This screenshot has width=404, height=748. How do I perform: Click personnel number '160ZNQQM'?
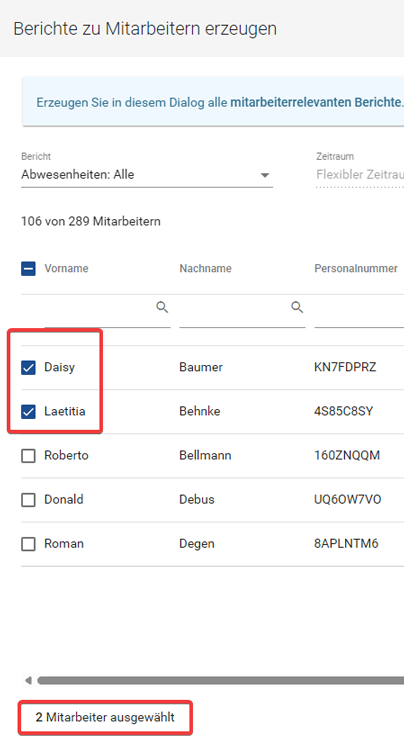point(347,456)
